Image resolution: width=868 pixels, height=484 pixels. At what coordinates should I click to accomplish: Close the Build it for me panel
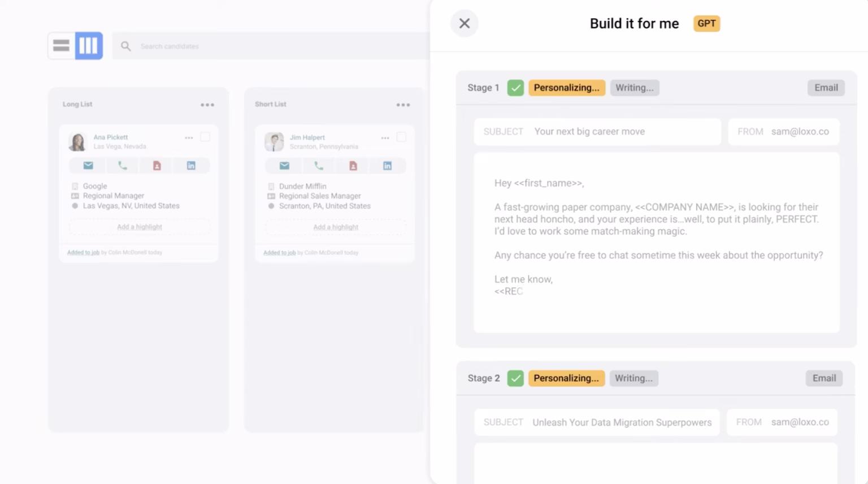465,23
